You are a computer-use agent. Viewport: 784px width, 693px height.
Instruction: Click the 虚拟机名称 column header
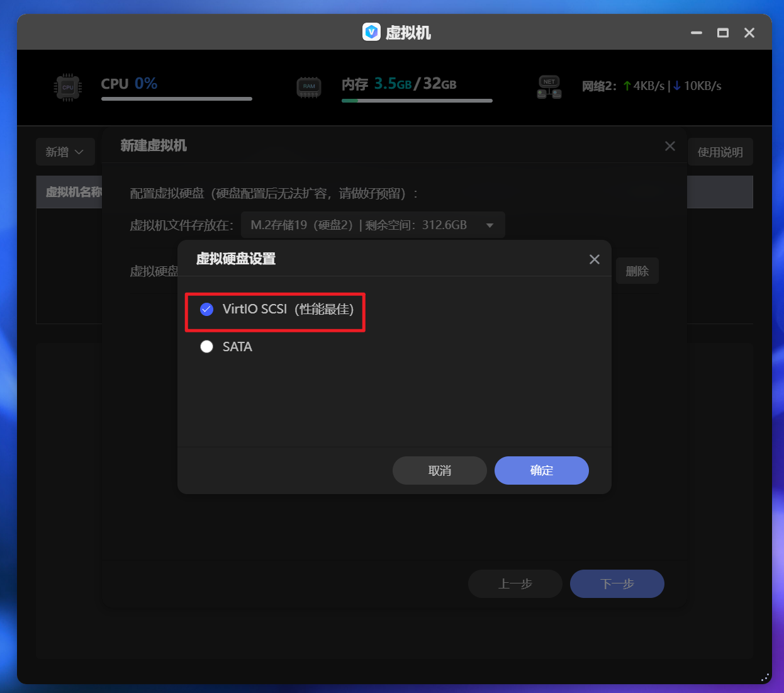[x=74, y=192]
